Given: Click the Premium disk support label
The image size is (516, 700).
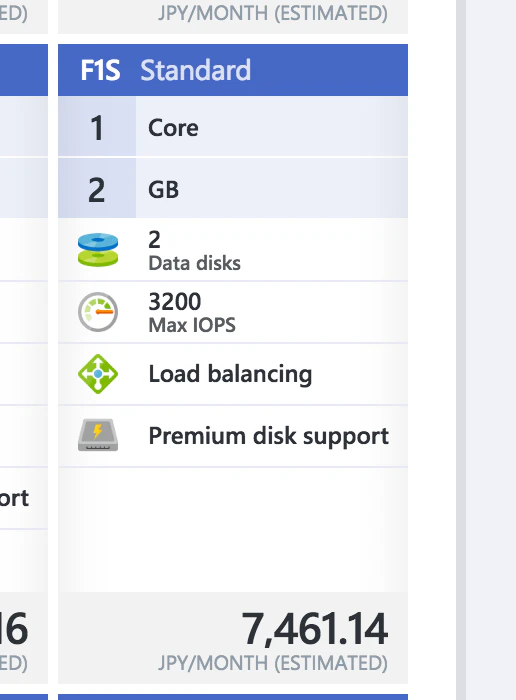Looking at the screenshot, I should 268,436.
